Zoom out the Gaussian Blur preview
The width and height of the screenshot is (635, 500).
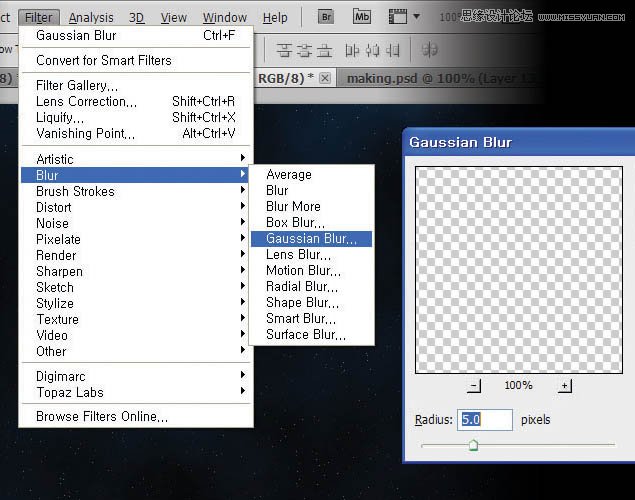point(474,386)
